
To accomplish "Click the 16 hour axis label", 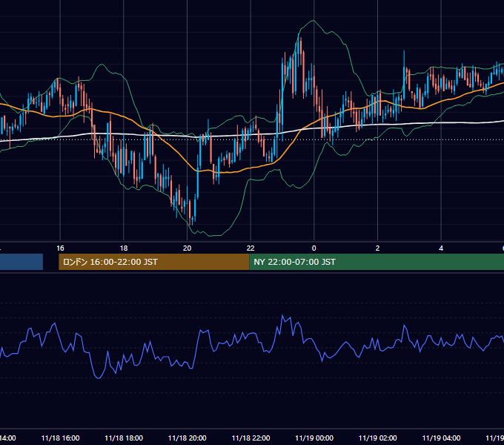I will coord(60,248).
